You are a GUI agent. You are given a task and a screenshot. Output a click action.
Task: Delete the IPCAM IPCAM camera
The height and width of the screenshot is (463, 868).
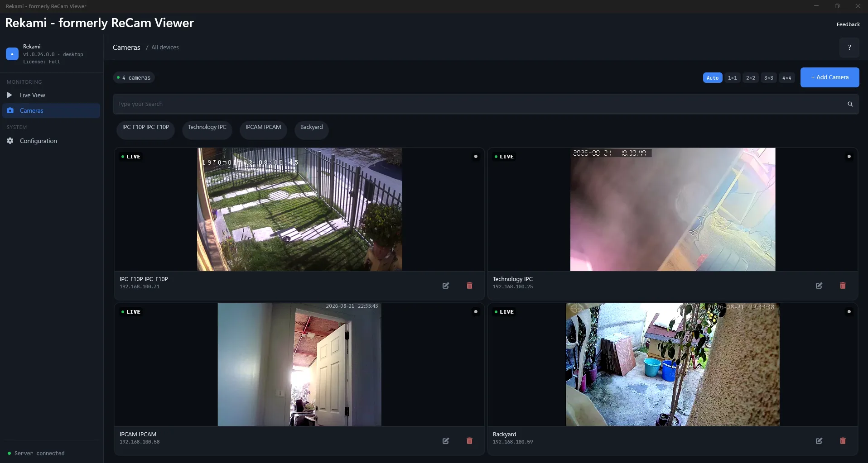pyautogui.click(x=469, y=441)
